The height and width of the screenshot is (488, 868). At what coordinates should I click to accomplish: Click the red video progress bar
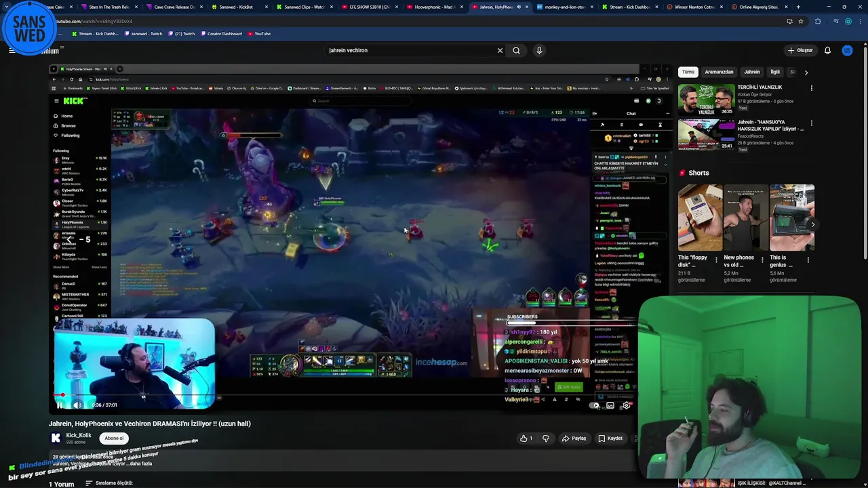click(58, 395)
